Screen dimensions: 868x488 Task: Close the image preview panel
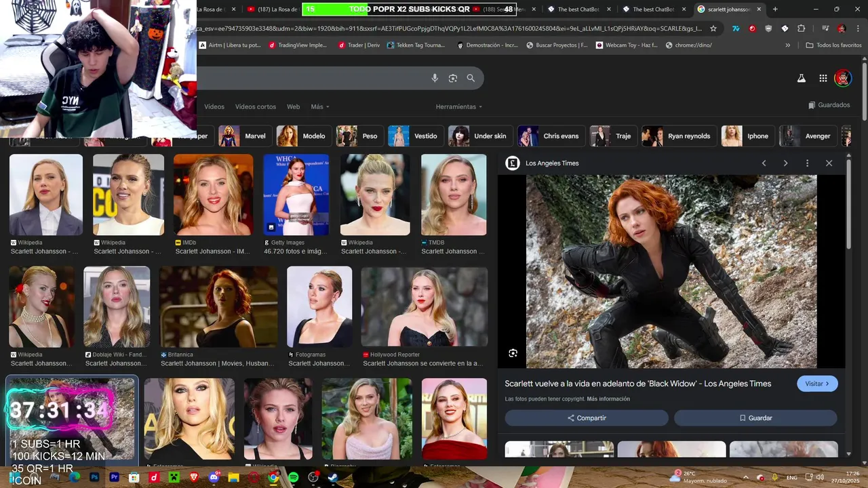point(829,163)
